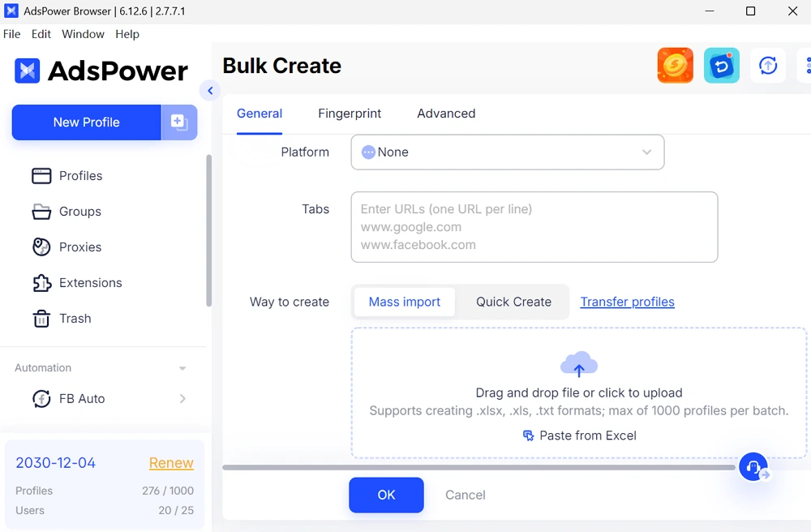Viewport: 811px width, 532px height.
Task: Collapse the Automation section arrow
Action: point(182,368)
